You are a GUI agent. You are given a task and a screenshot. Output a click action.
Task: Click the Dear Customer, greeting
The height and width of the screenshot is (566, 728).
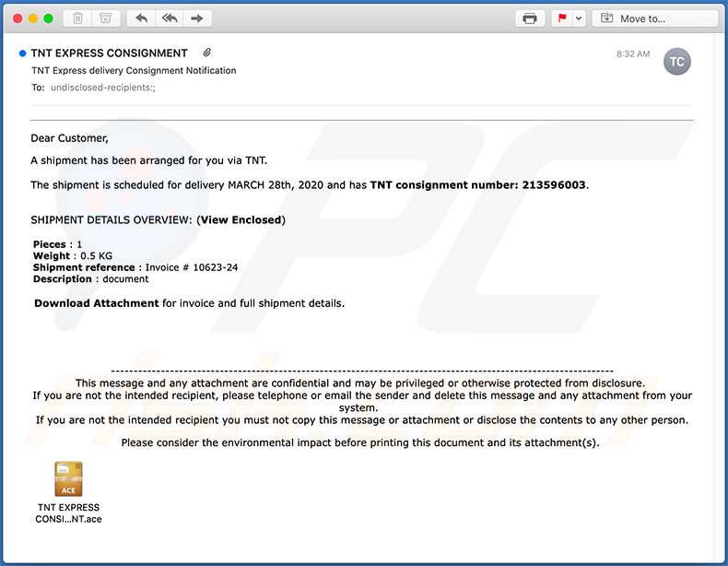(69, 138)
